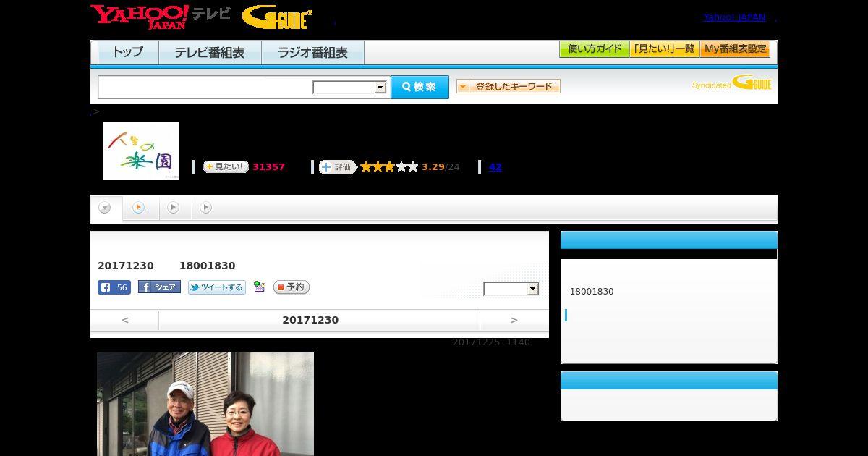The height and width of the screenshot is (456, 868).
Task: Click the Syndicated G-Guide logo
Action: 732,83
